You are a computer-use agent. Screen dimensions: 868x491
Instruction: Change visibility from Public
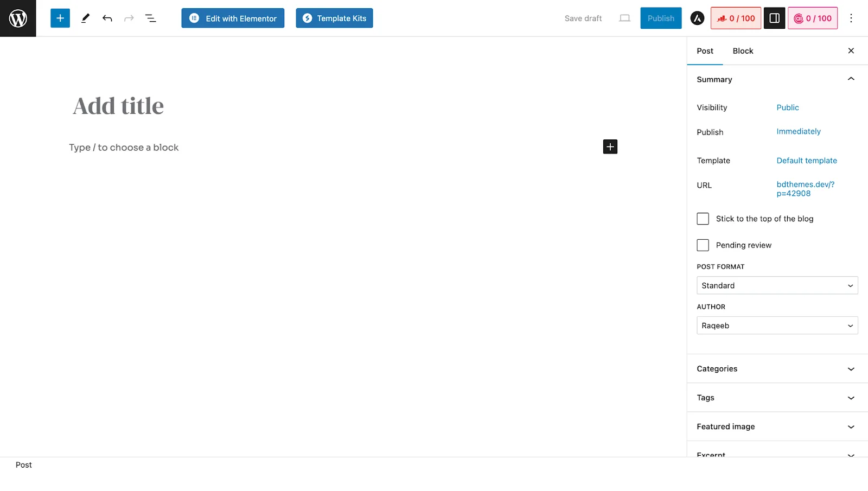pos(788,107)
